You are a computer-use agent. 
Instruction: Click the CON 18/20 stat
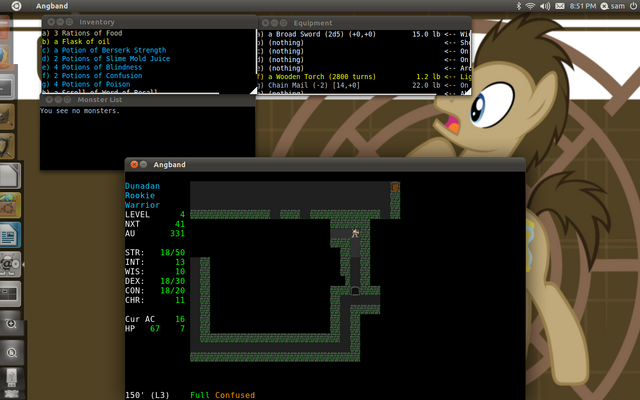155,290
